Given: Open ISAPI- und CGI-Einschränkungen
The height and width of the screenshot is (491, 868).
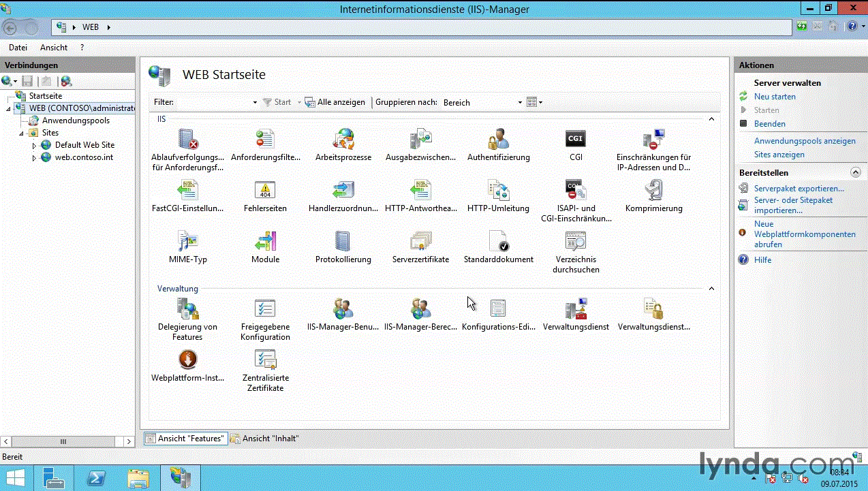Looking at the screenshot, I should pyautogui.click(x=576, y=190).
